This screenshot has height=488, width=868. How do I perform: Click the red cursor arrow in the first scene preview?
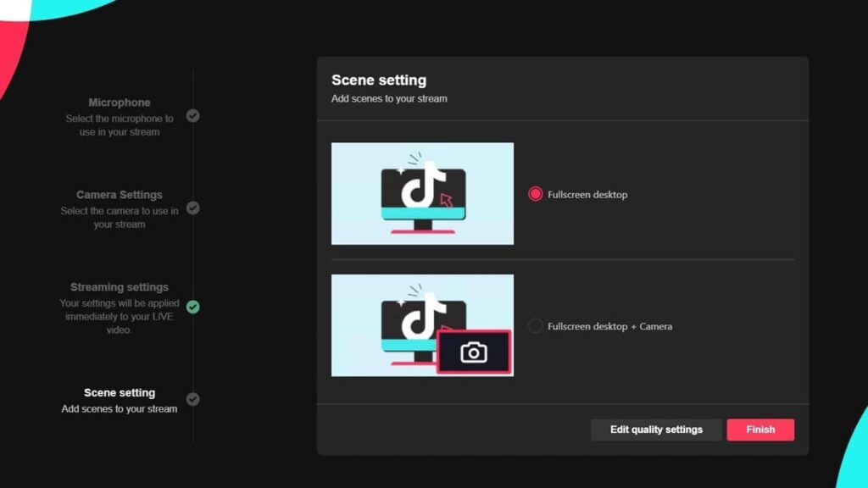point(445,200)
